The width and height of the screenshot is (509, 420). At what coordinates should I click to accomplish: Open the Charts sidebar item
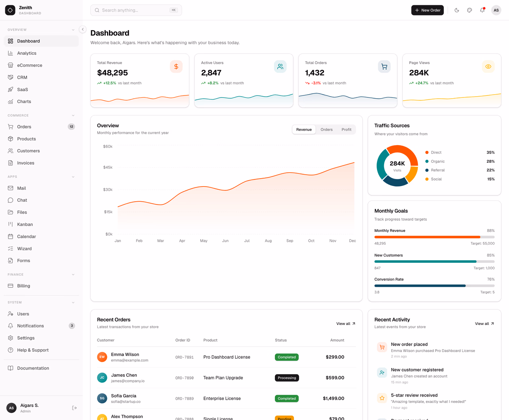pos(41,101)
